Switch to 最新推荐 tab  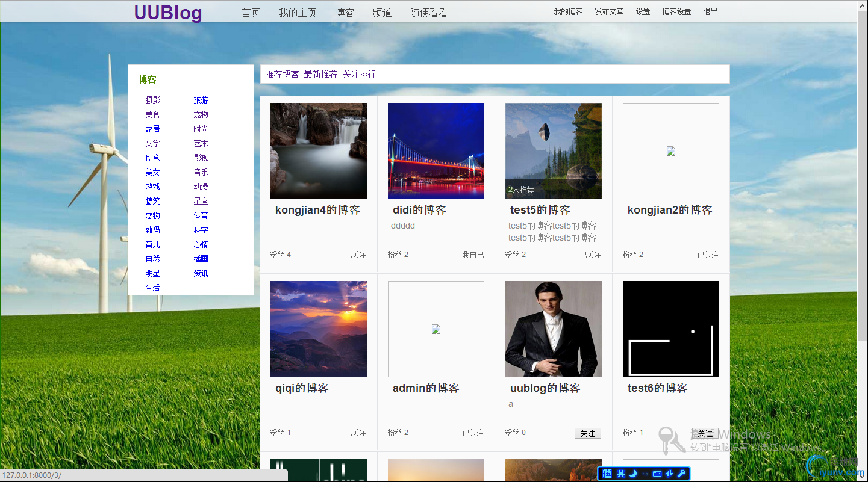click(x=320, y=74)
